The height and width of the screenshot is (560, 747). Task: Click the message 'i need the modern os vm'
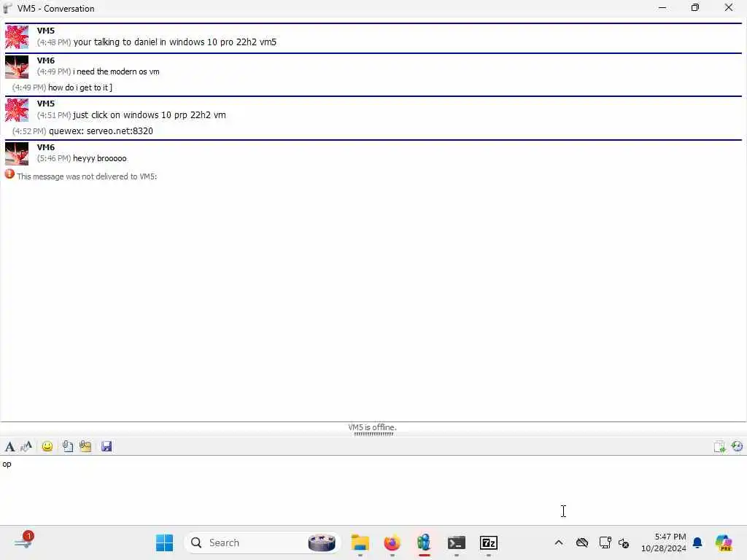tap(116, 71)
